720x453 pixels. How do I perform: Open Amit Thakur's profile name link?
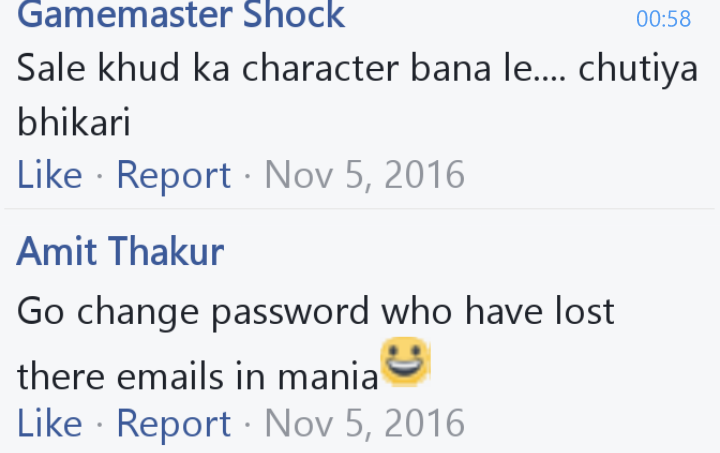pyautogui.click(x=120, y=251)
